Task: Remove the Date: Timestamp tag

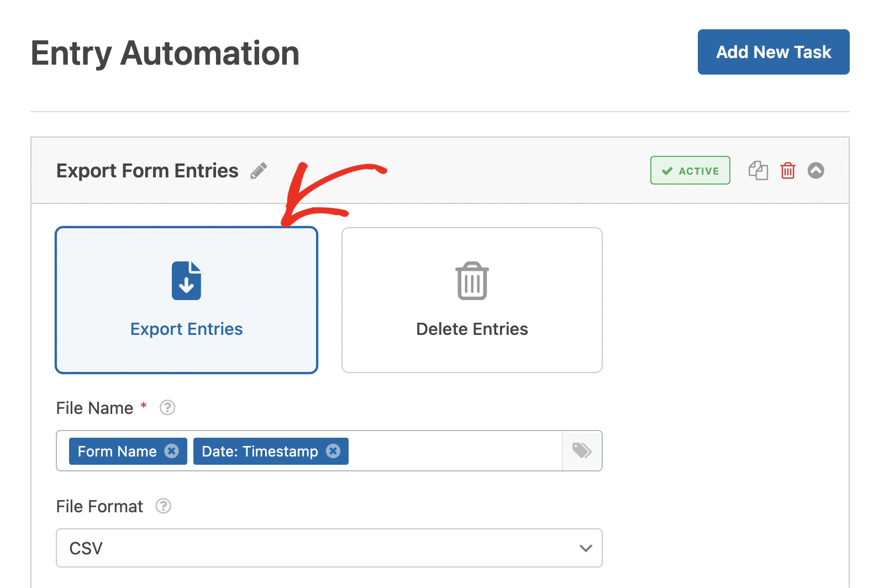Action: pos(333,451)
